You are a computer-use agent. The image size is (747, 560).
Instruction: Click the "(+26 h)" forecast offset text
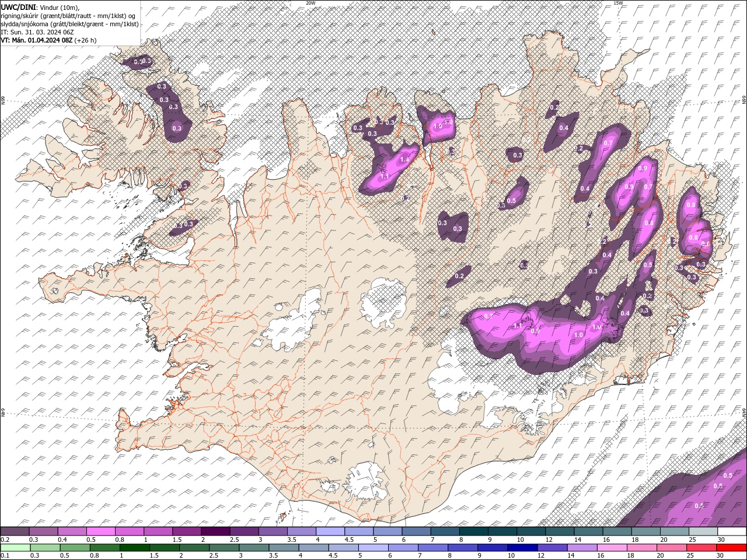coord(85,40)
